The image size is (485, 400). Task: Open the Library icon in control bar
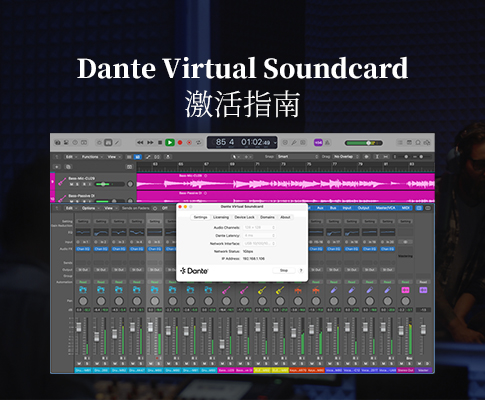pyautogui.click(x=58, y=142)
